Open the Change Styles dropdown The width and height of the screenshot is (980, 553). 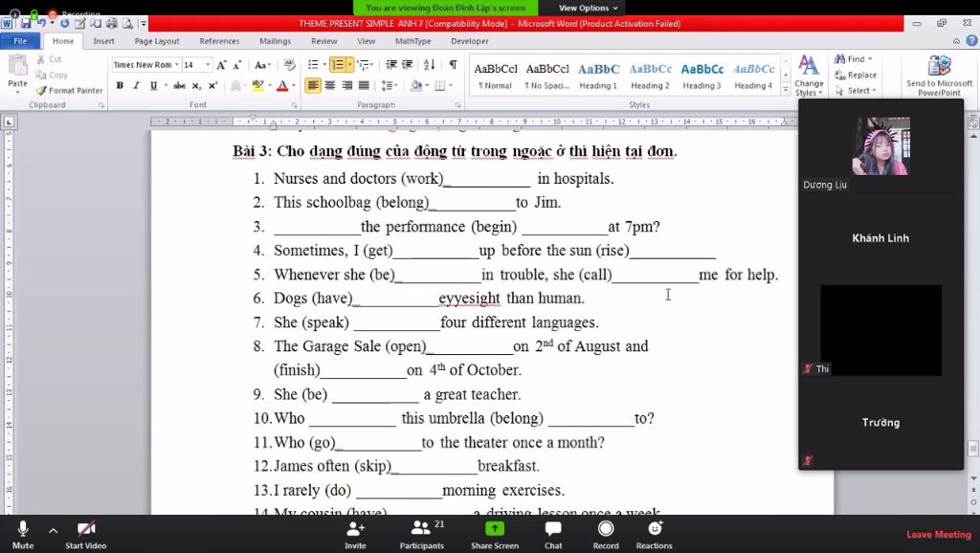(808, 76)
